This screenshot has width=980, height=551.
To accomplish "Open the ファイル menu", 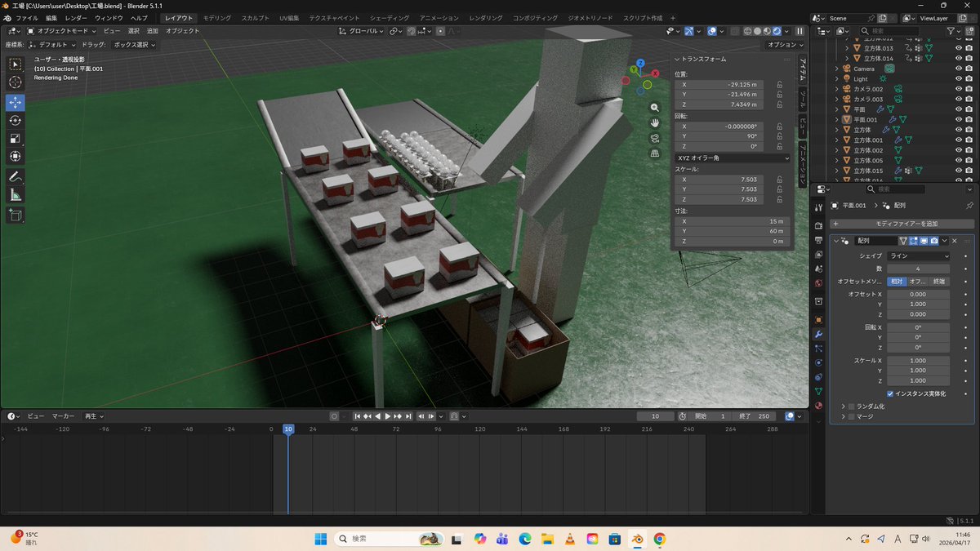I will tap(27, 18).
